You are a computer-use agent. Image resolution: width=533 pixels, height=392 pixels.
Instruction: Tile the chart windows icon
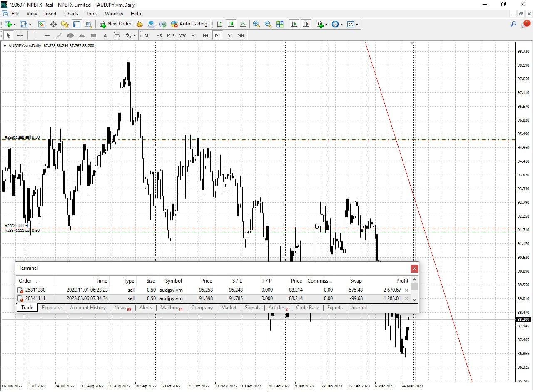coord(280,24)
